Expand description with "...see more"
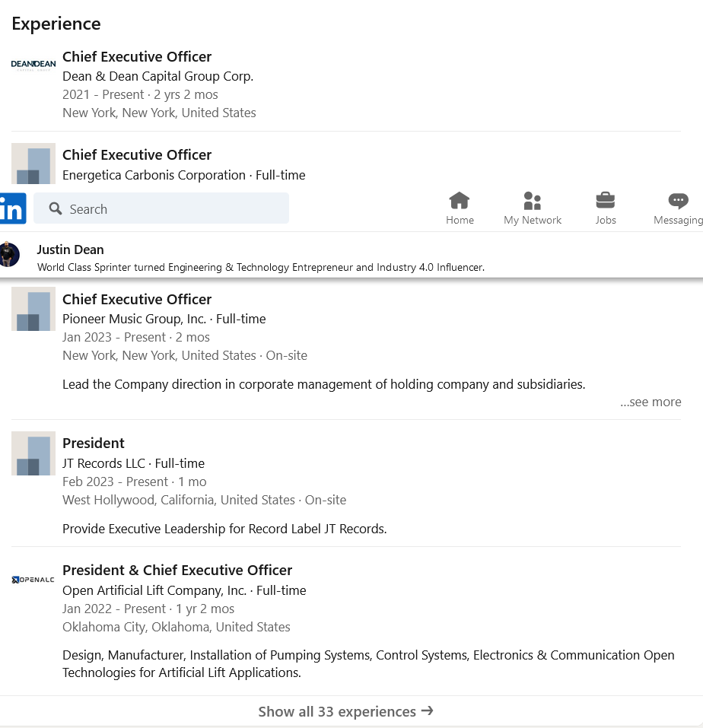This screenshot has height=728, width=703. [651, 402]
